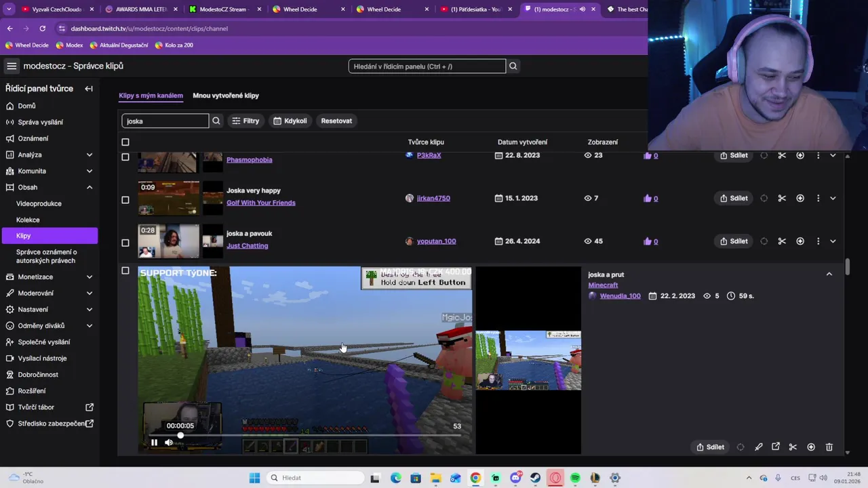This screenshot has height=488, width=868.
Task: Open the Kdykoli date dropdown
Action: [x=290, y=121]
